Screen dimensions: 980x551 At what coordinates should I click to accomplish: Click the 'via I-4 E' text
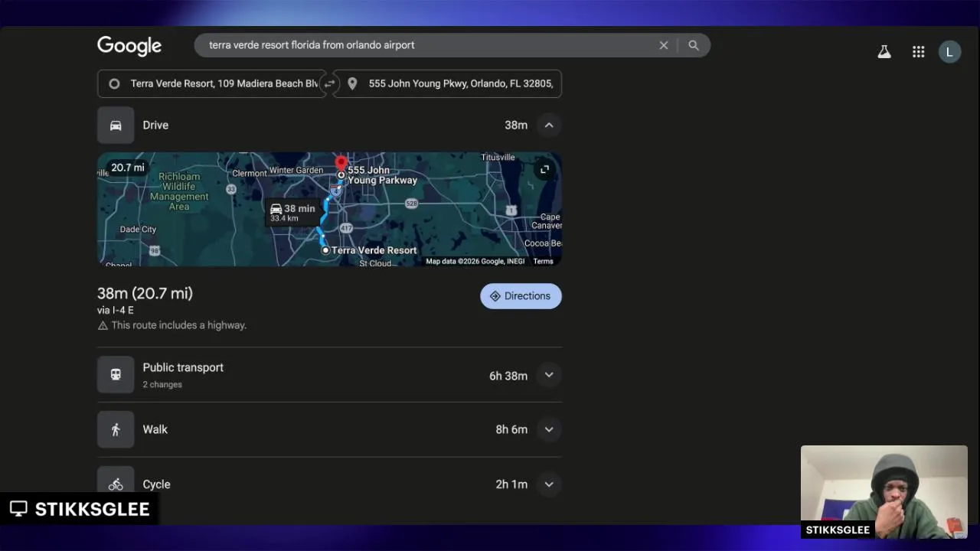pos(116,310)
